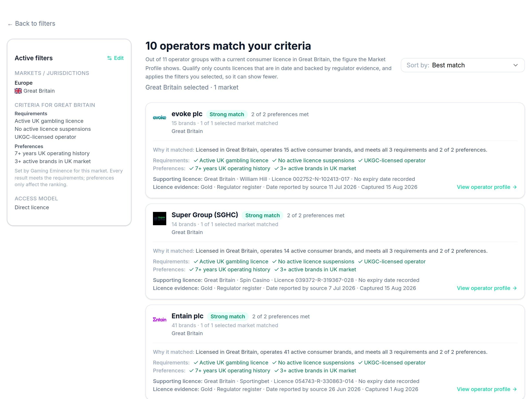
Task: View Super Group operator profile
Action: coord(487,288)
